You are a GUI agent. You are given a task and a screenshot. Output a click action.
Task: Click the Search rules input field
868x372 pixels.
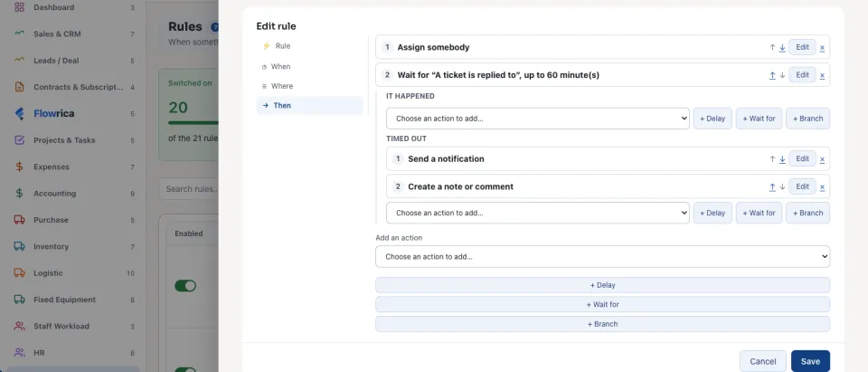[189, 189]
